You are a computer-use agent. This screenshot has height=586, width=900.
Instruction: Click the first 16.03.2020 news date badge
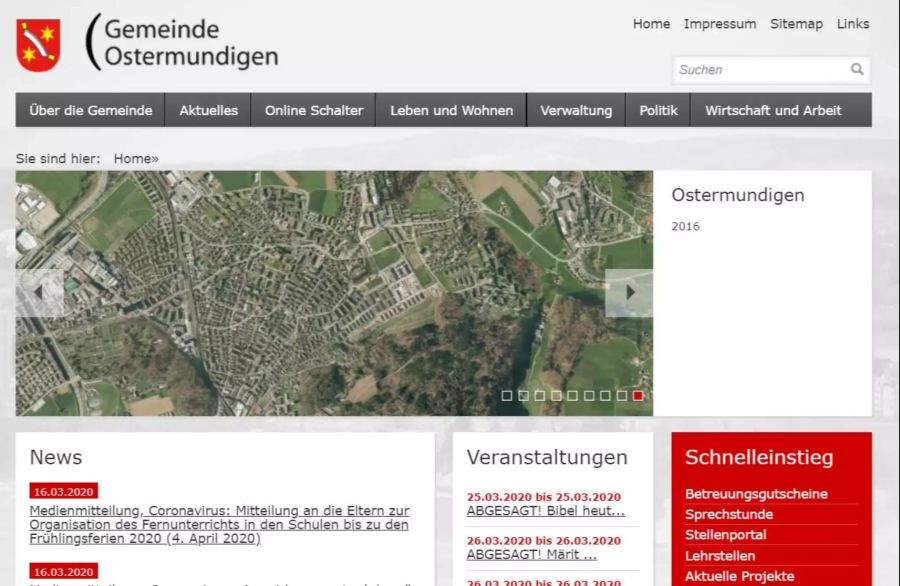[x=63, y=491]
